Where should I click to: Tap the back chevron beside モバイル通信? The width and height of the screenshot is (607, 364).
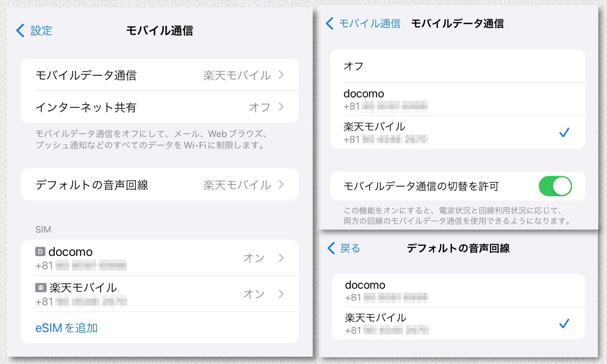point(330,23)
